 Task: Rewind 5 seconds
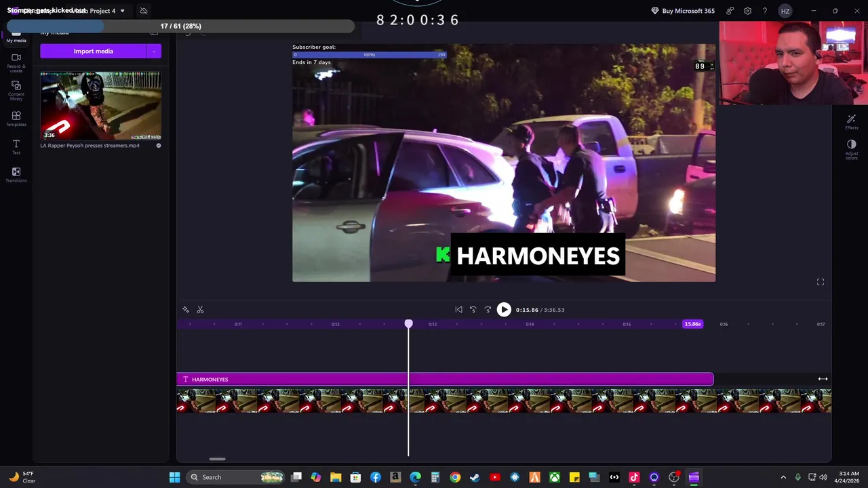[x=473, y=310]
